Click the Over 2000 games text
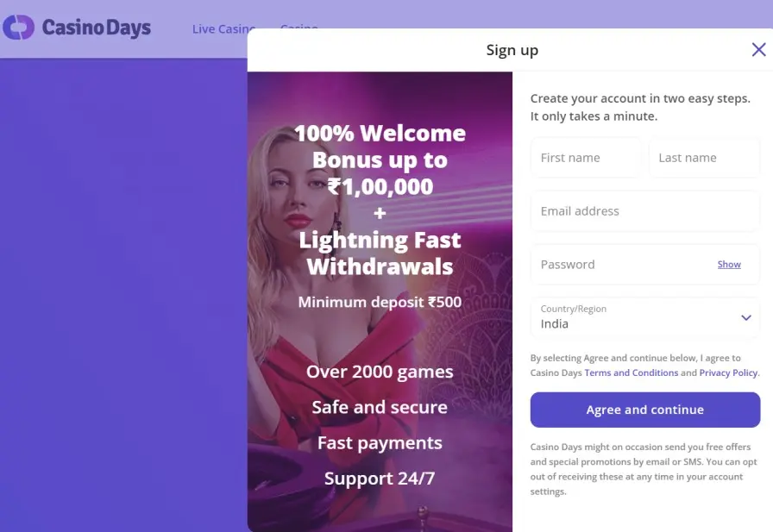This screenshot has height=532, width=773. [x=380, y=372]
